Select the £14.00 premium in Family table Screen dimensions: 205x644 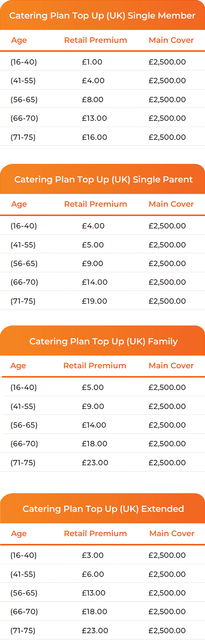point(94,425)
